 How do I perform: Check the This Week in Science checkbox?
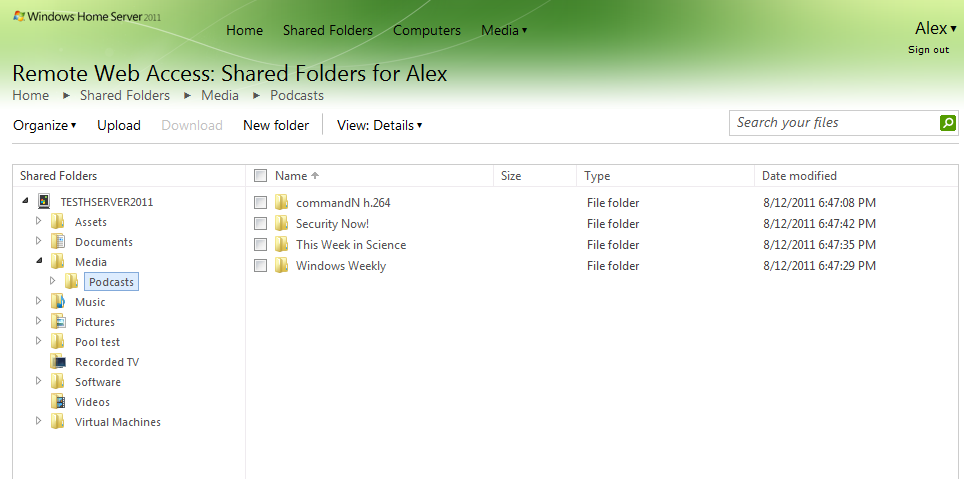click(261, 244)
